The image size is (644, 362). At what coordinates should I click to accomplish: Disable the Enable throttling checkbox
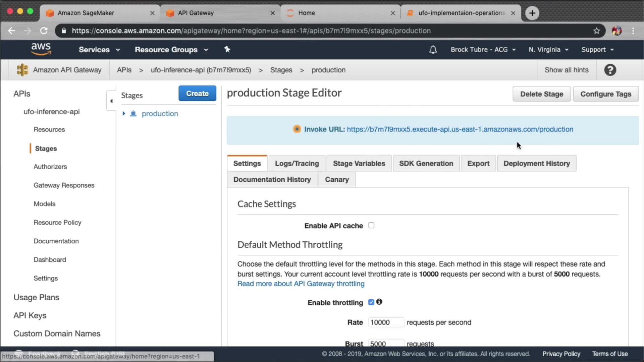click(x=371, y=302)
